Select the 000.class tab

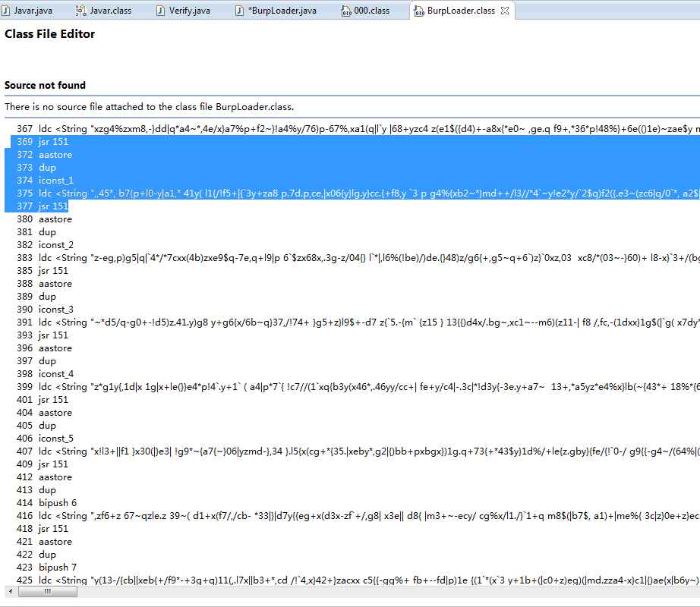pyautogui.click(x=366, y=11)
